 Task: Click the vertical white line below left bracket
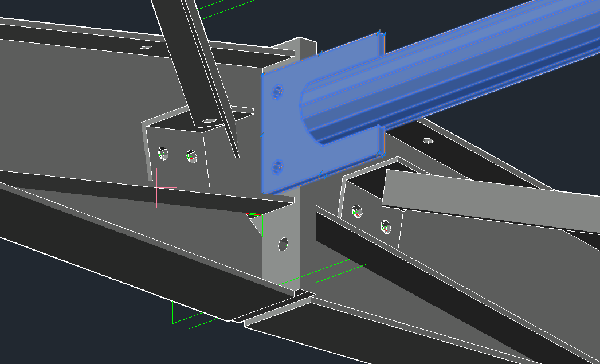coord(156,188)
